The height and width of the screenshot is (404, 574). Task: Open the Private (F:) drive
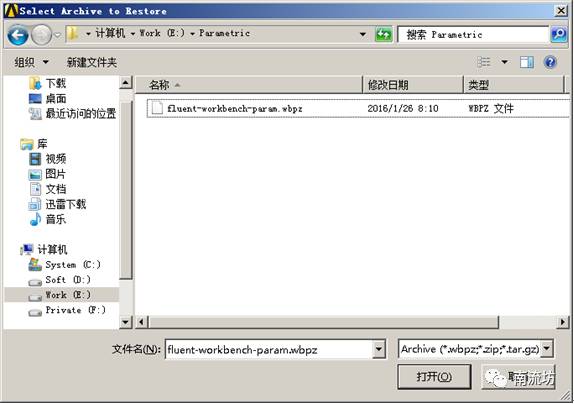click(67, 310)
